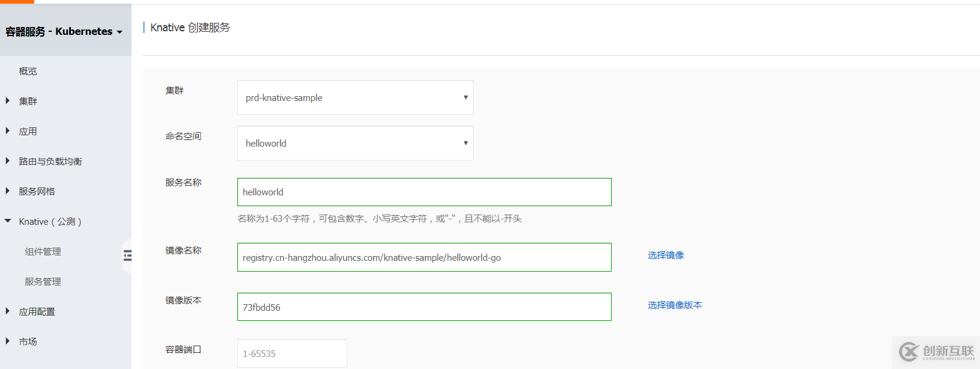Focus the 镜像名称 registry path field
Viewport: 980px width, 369px height.
[424, 257]
